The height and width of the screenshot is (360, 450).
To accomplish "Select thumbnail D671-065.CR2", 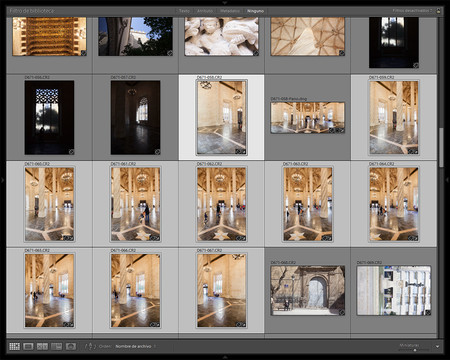I will pyautogui.click(x=49, y=290).
